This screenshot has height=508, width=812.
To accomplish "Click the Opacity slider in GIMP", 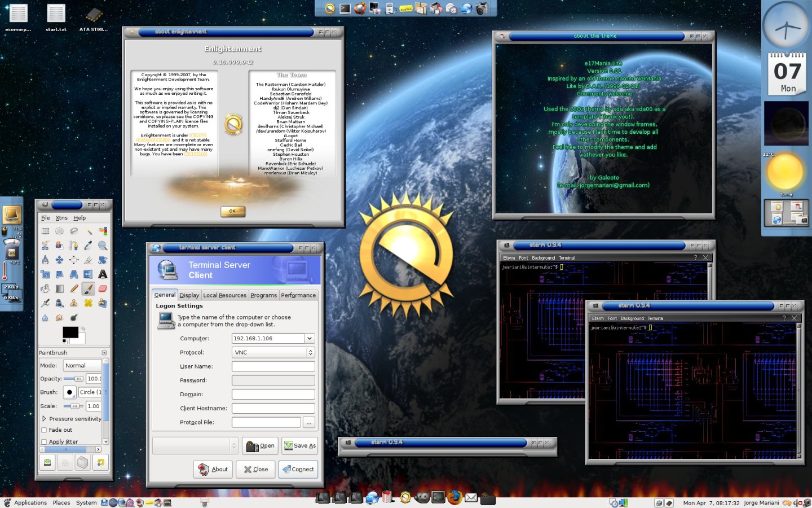I will pyautogui.click(x=73, y=379).
